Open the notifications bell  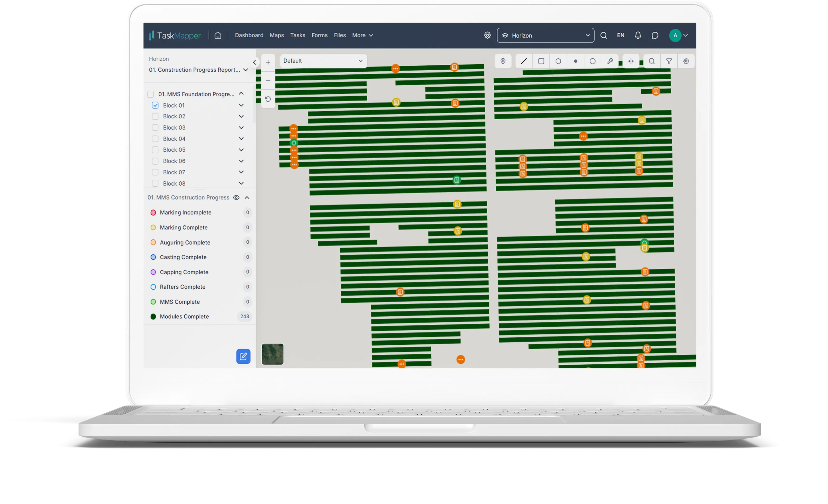coord(638,35)
